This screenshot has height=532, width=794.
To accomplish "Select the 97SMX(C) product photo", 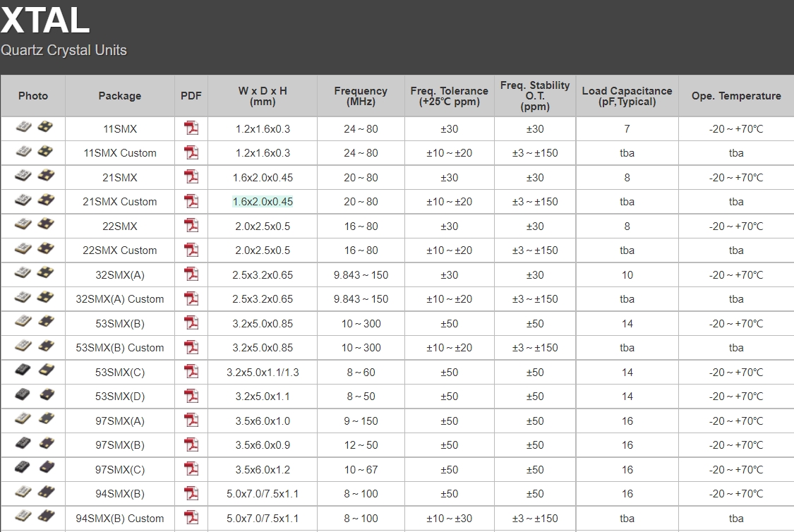I will click(x=34, y=468).
